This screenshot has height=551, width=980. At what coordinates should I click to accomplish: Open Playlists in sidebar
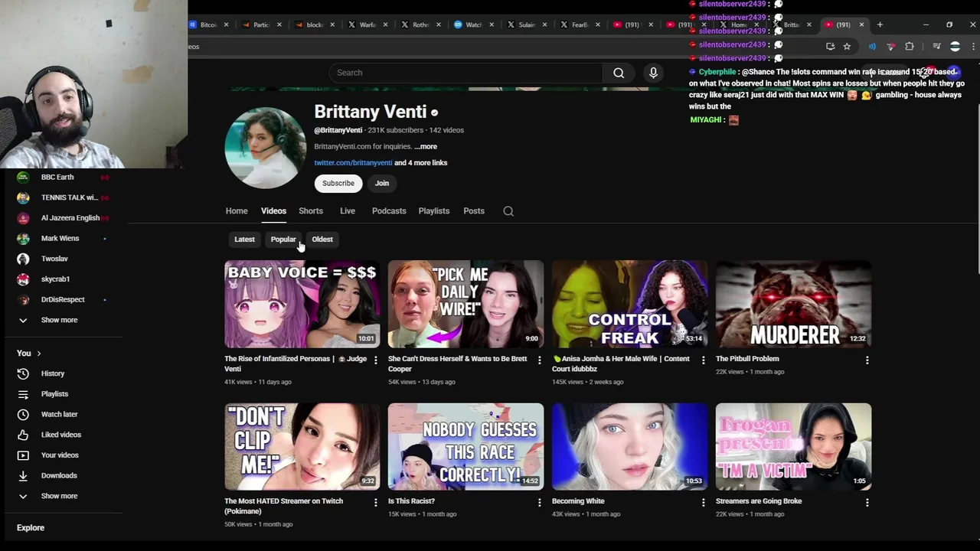point(54,394)
